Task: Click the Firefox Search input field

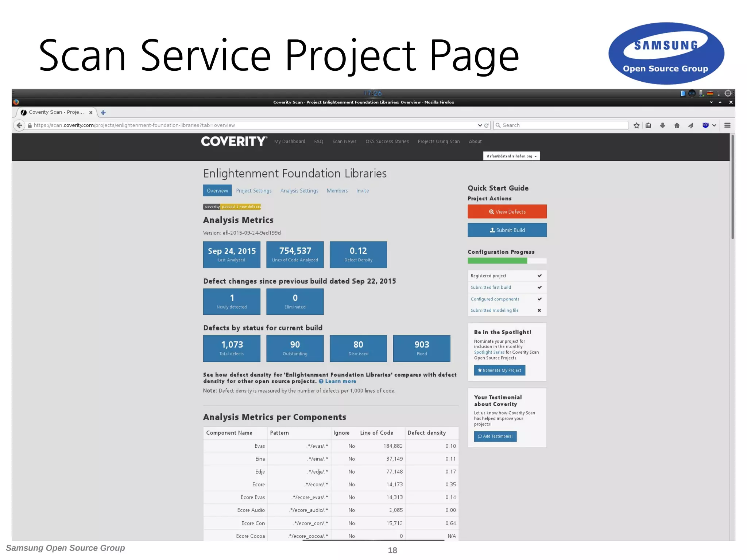Action: (x=561, y=125)
